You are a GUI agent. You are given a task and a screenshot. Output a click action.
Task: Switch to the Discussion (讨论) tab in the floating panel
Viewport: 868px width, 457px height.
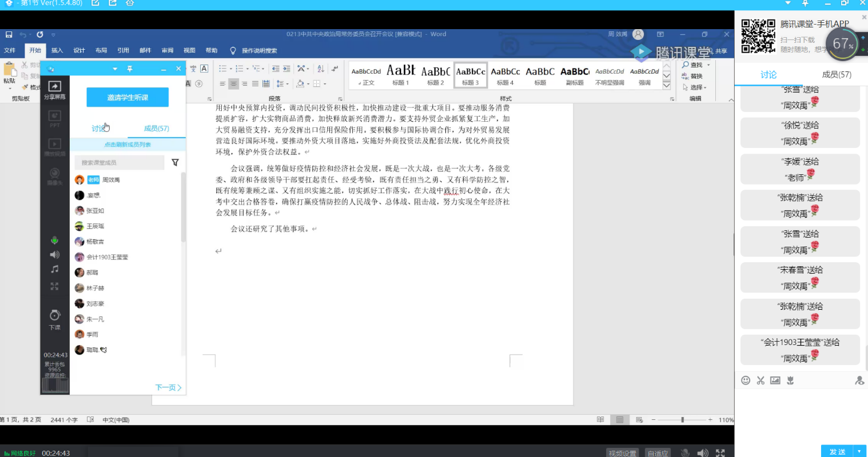click(99, 129)
